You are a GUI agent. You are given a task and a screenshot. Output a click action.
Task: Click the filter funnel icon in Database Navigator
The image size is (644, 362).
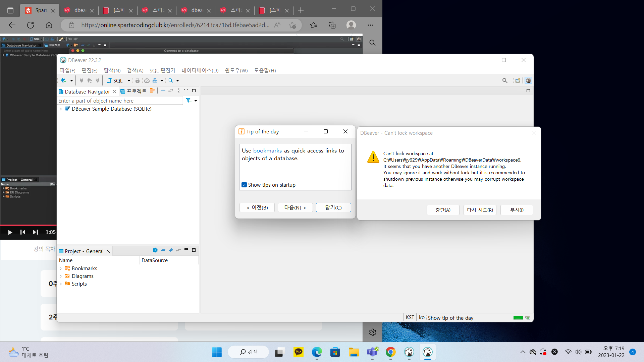pos(189,101)
